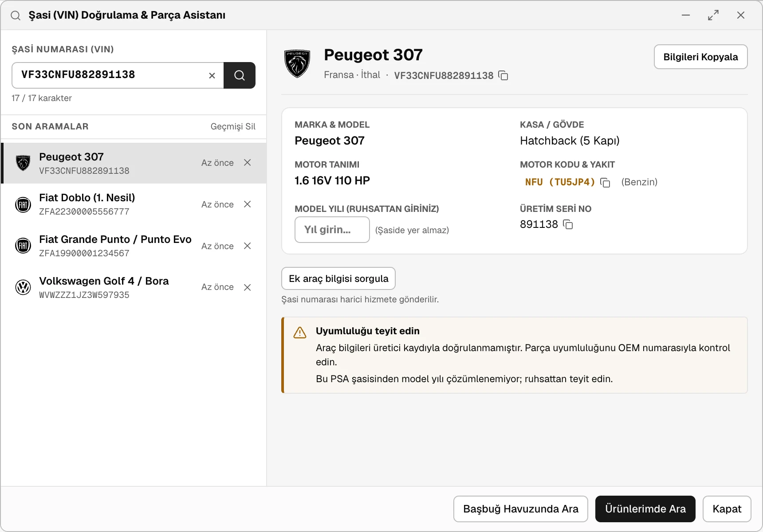Click the search icon in the title bar

click(16, 16)
